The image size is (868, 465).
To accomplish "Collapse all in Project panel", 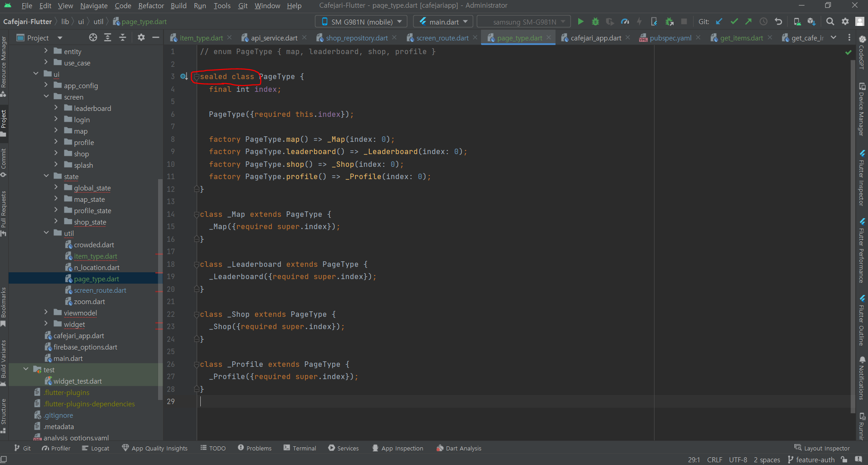I will coord(123,37).
